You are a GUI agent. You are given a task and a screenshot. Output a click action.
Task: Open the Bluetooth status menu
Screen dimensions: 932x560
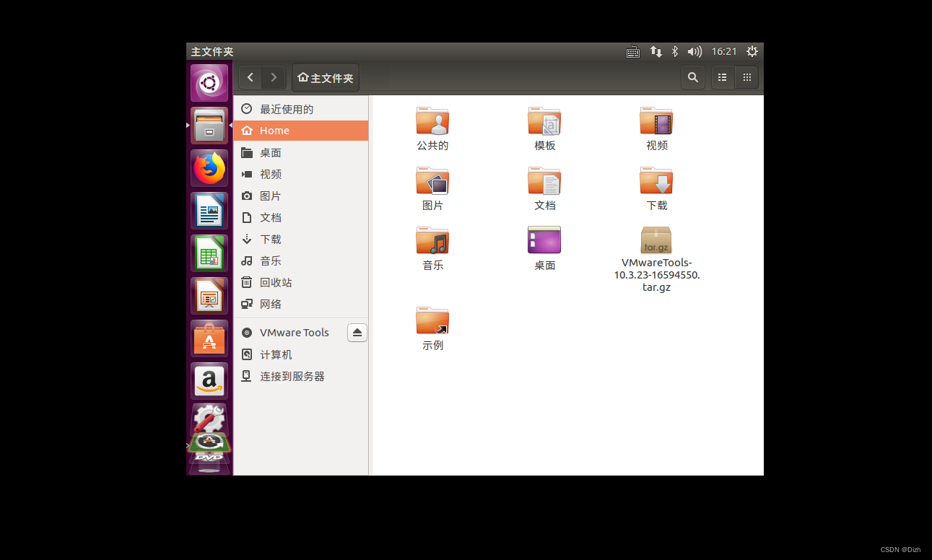674,51
